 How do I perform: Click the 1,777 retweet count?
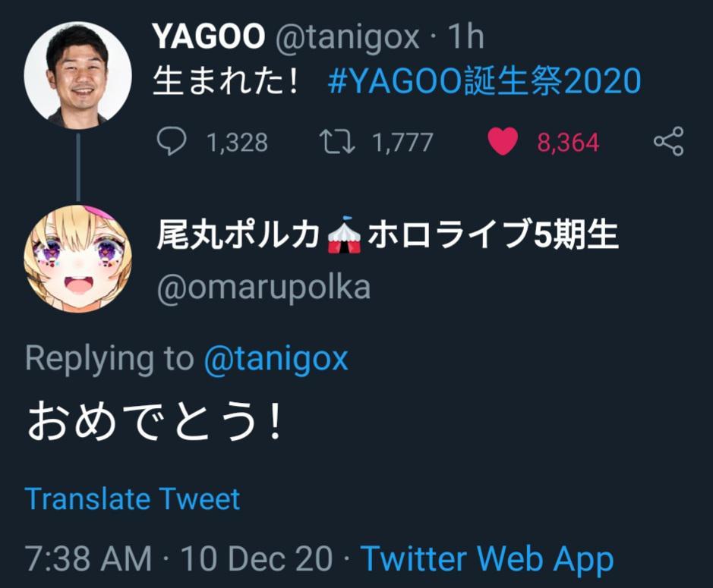402,142
